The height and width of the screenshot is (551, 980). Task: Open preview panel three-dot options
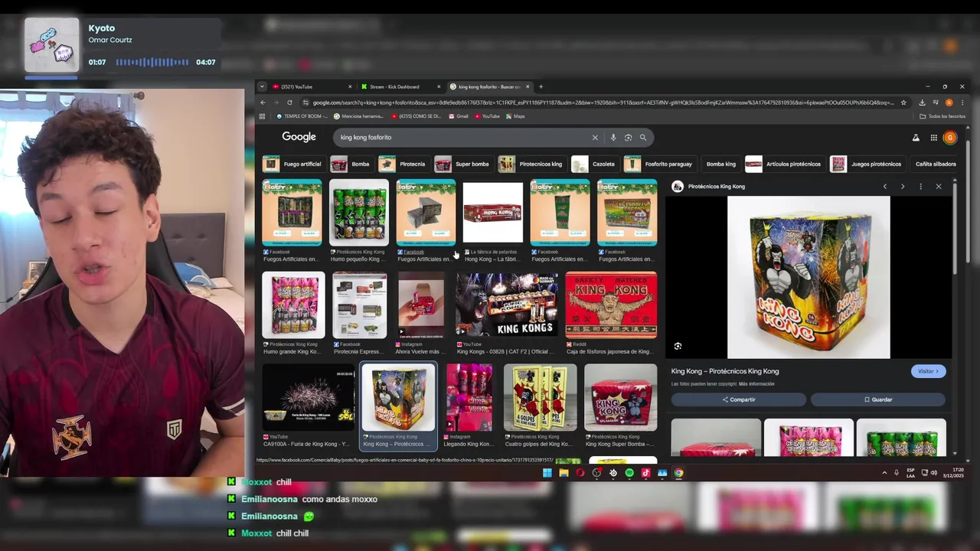920,187
